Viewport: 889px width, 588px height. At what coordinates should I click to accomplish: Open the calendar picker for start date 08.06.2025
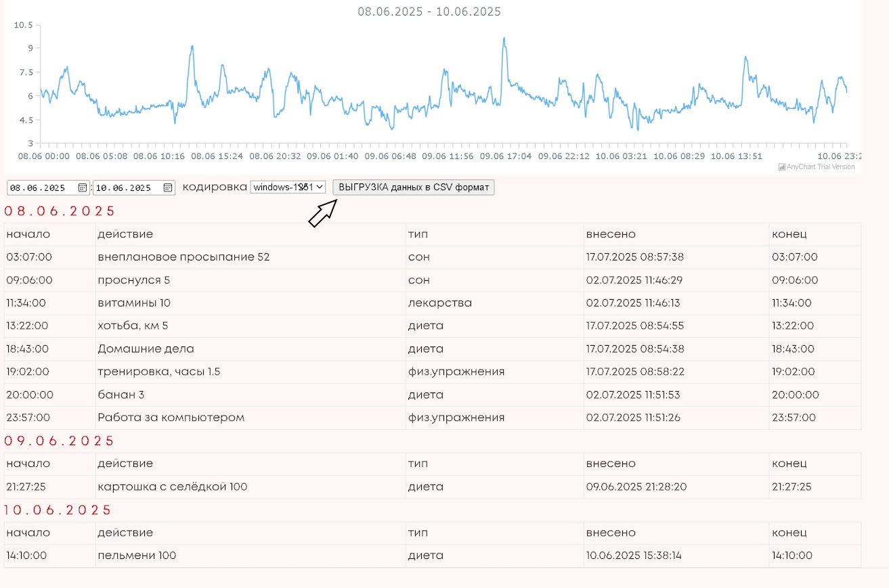click(x=83, y=187)
